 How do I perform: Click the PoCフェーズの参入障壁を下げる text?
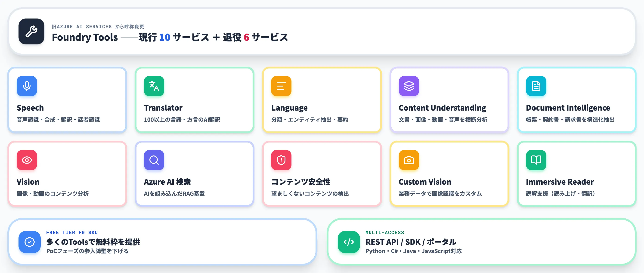point(87,251)
